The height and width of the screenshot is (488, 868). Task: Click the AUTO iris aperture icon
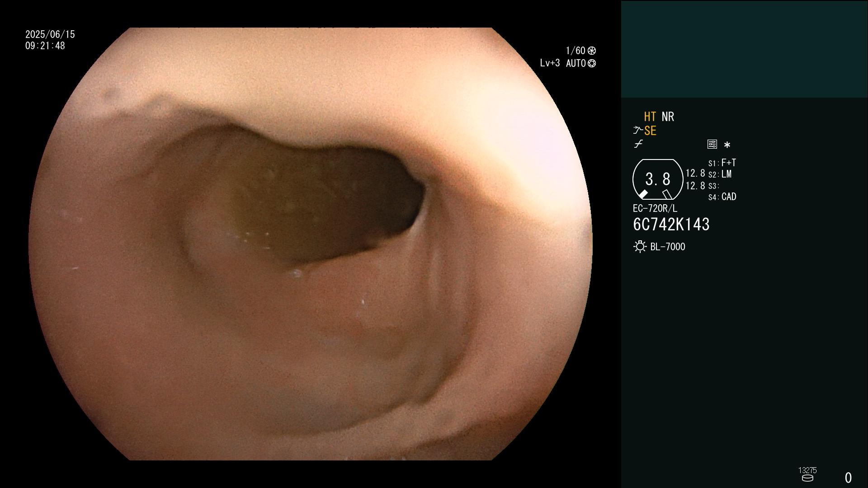pyautogui.click(x=591, y=63)
